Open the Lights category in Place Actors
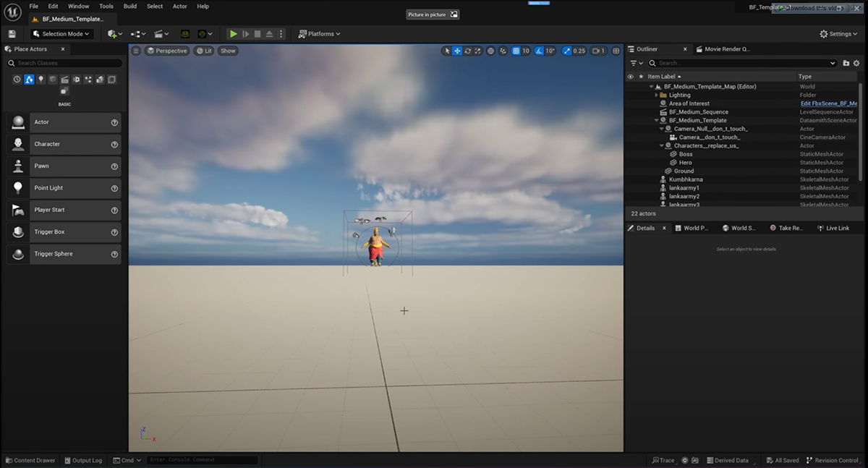The image size is (868, 468). pos(41,80)
